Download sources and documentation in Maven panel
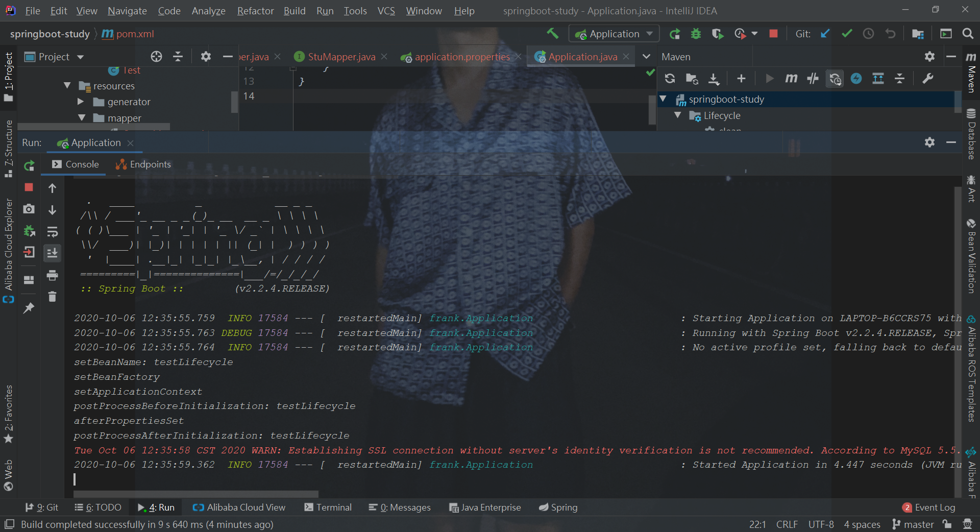 pyautogui.click(x=714, y=78)
